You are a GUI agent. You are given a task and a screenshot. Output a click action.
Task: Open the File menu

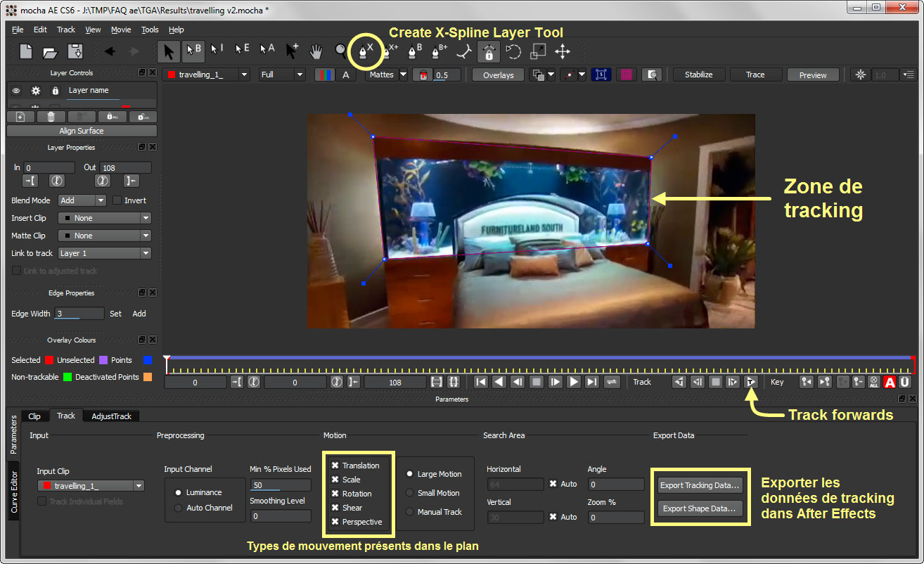[18, 30]
